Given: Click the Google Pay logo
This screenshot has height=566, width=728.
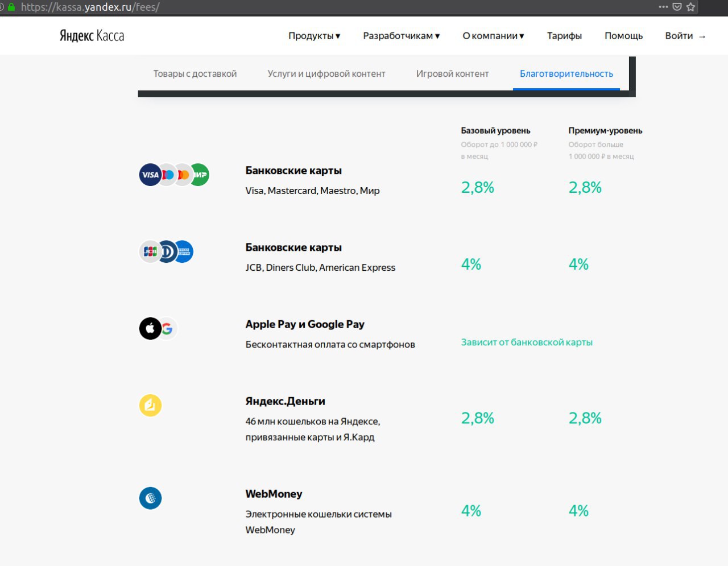Looking at the screenshot, I should [168, 329].
